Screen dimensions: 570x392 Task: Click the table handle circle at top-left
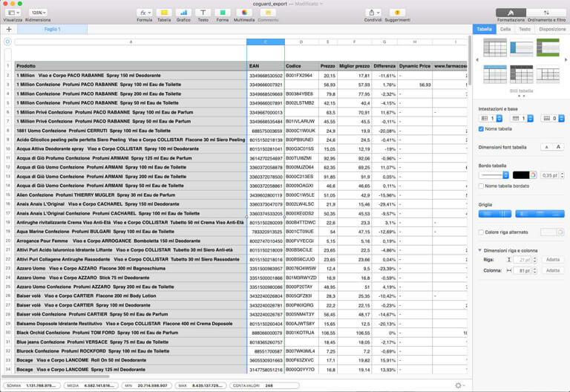(x=7, y=42)
